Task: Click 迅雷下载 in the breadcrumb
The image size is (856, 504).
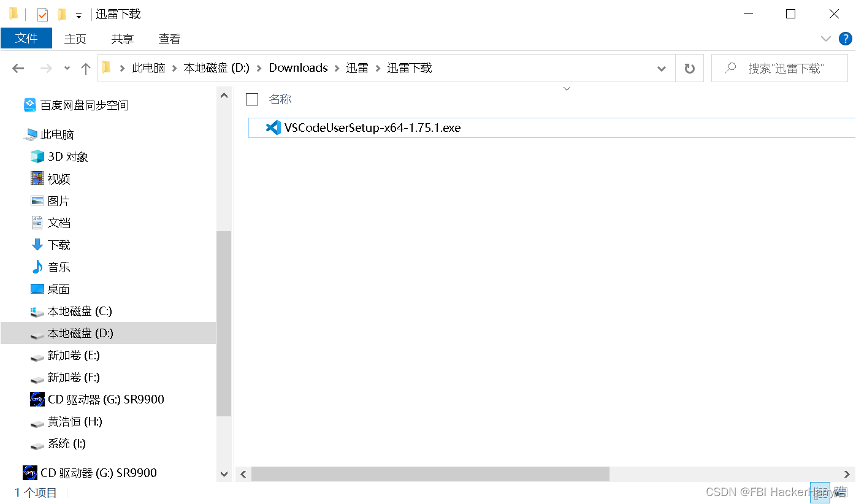Action: pyautogui.click(x=410, y=68)
